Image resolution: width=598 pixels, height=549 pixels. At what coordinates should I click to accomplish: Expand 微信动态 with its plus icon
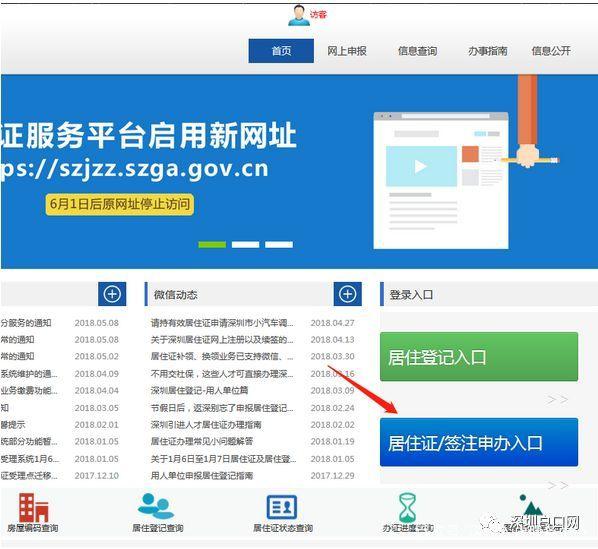[347, 294]
